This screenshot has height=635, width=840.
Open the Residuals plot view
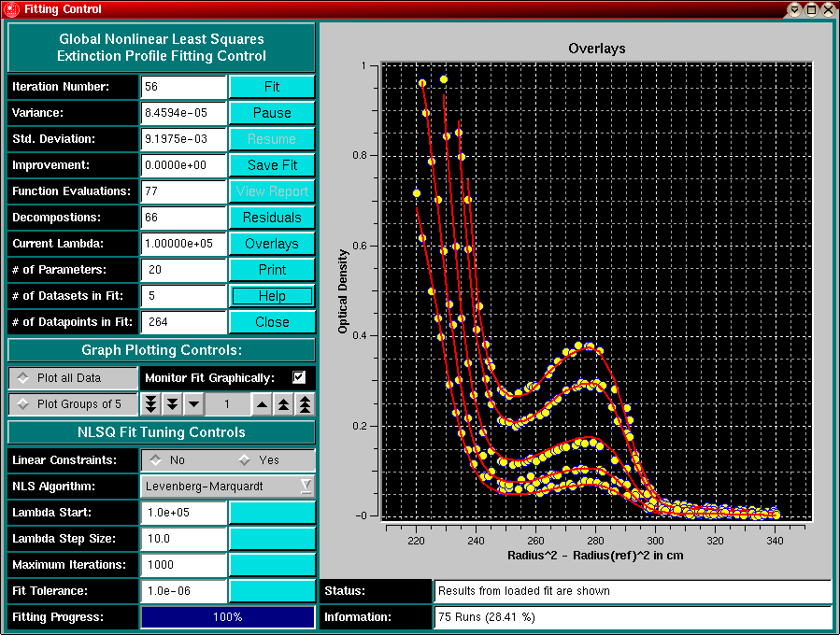(x=272, y=218)
